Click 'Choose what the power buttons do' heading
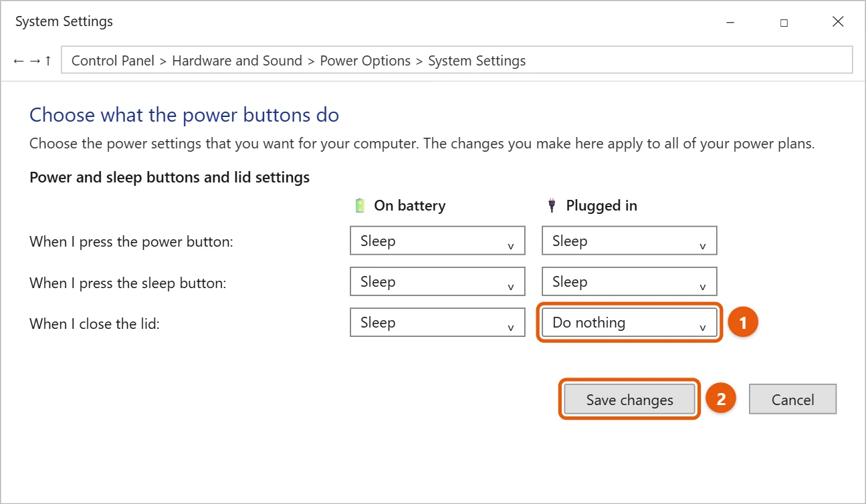This screenshot has height=504, width=866. coord(185,115)
